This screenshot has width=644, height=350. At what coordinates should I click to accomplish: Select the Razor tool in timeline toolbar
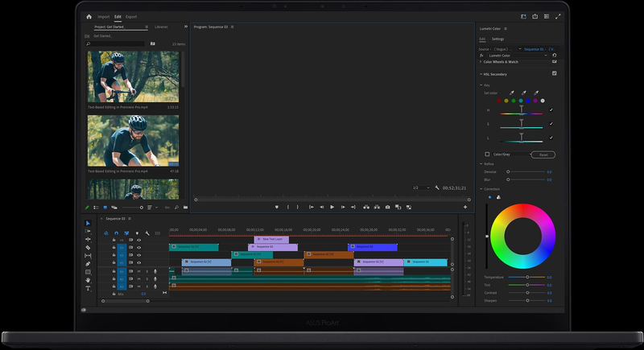88,248
